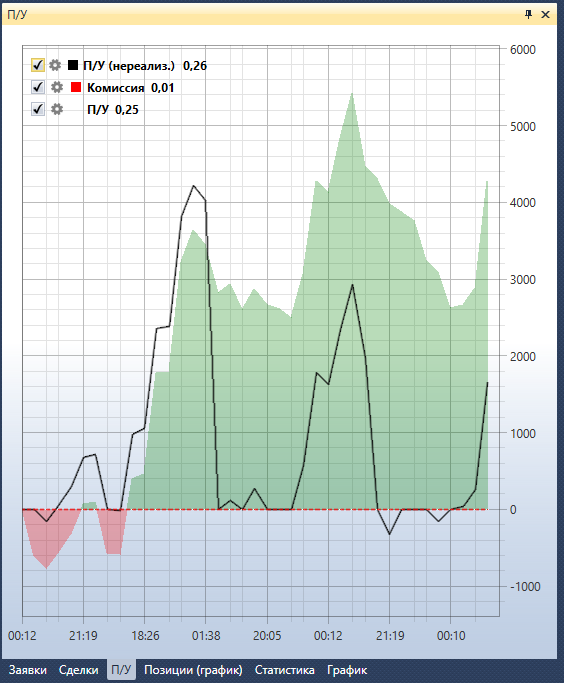Switch to the Заявки tab
This screenshot has height=683, width=564.
tap(27, 670)
